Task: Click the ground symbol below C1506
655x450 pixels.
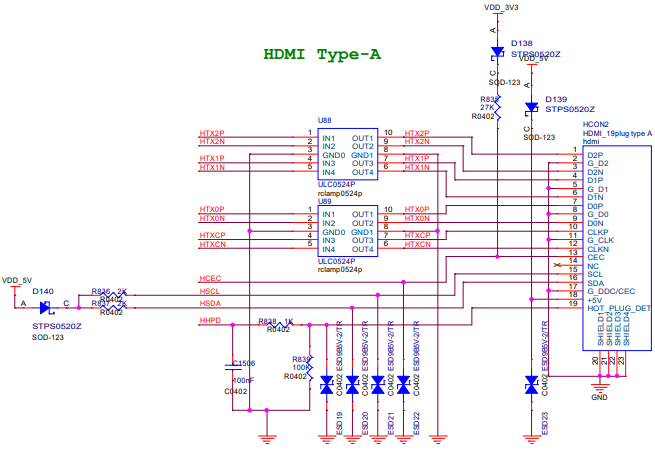Action: (267, 439)
